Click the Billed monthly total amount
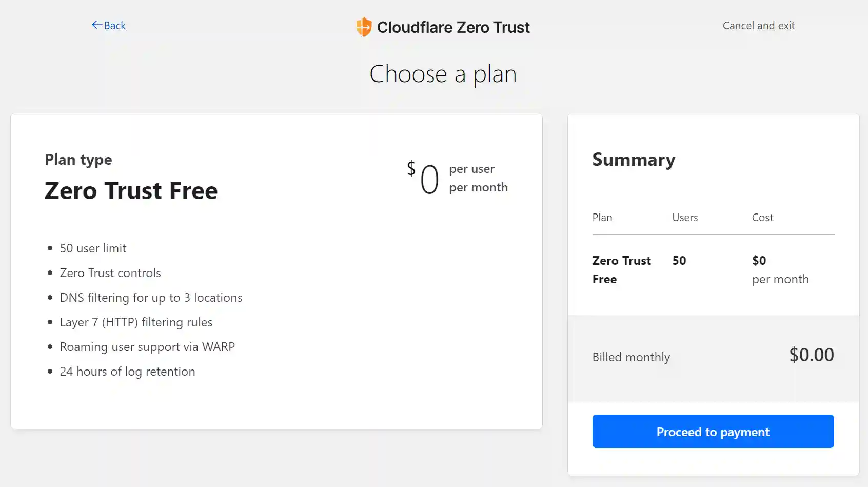The height and width of the screenshot is (487, 868). pyautogui.click(x=812, y=355)
